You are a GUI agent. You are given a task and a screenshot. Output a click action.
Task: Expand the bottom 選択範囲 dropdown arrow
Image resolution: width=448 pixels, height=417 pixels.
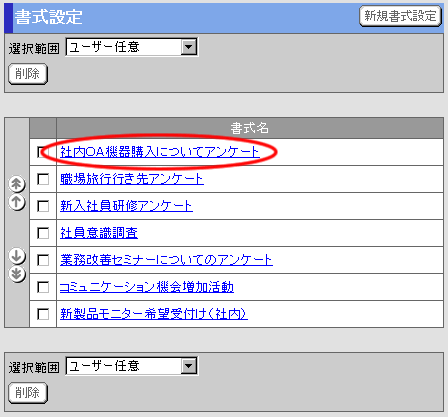click(189, 366)
